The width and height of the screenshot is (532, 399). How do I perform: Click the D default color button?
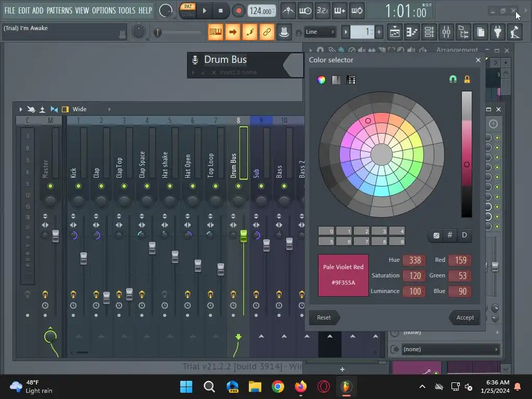tap(464, 235)
